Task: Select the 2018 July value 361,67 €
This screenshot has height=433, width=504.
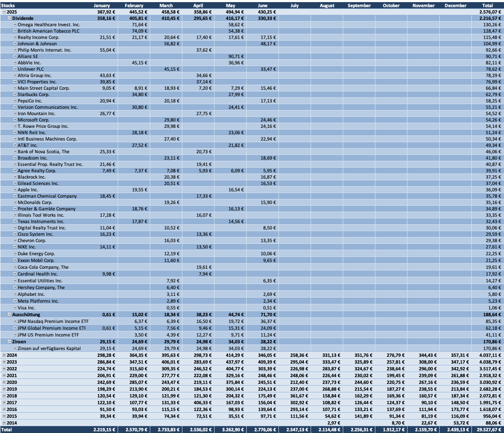Action: [299, 395]
